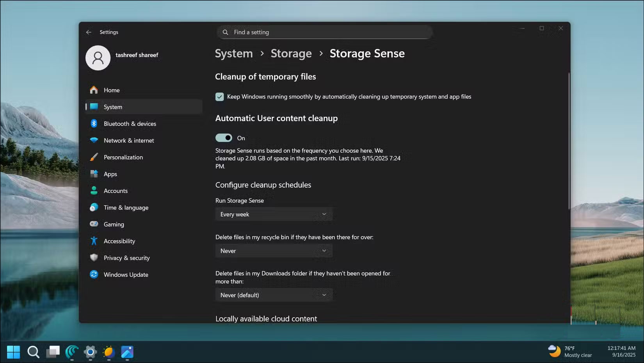Image resolution: width=644 pixels, height=363 pixels.
Task: Open the Run Storage Sense frequency dropdown
Action: (x=274, y=214)
